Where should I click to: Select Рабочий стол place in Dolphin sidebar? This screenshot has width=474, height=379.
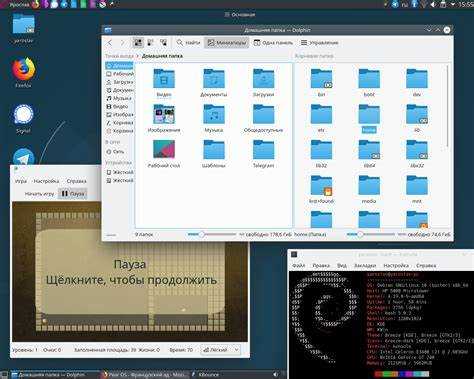click(119, 74)
